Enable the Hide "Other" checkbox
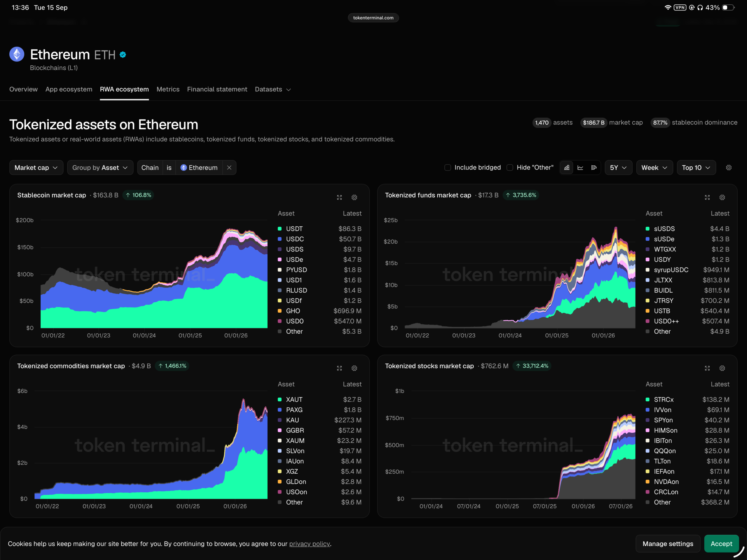 coord(510,168)
